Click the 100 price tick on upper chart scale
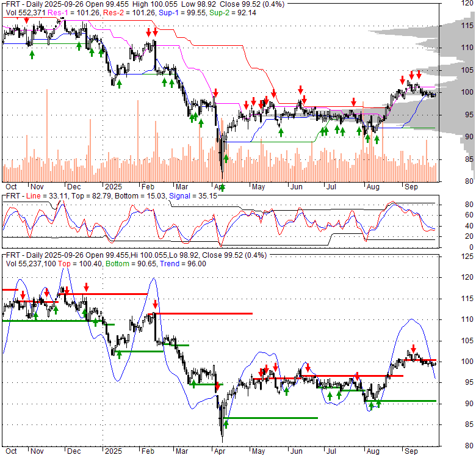 pos(467,92)
